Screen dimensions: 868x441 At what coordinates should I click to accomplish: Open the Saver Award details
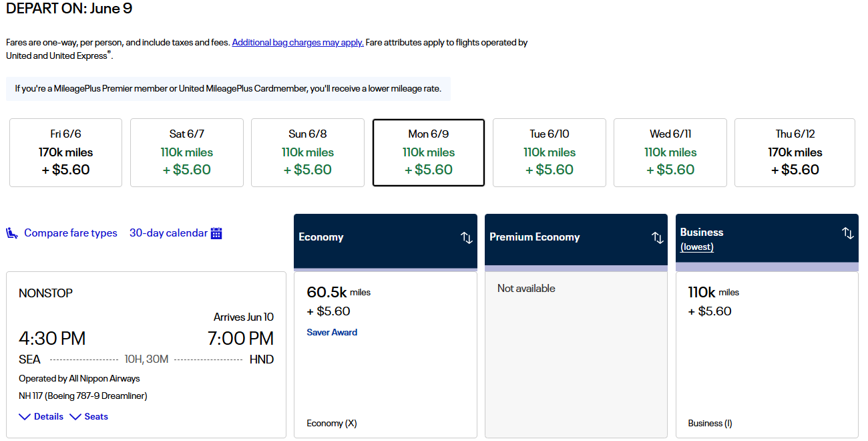coord(332,332)
